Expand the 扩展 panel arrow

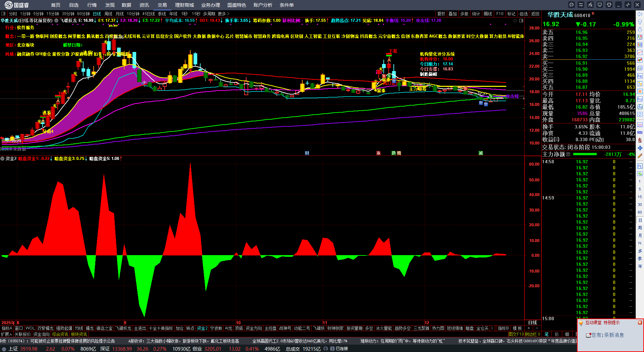pos(6,334)
